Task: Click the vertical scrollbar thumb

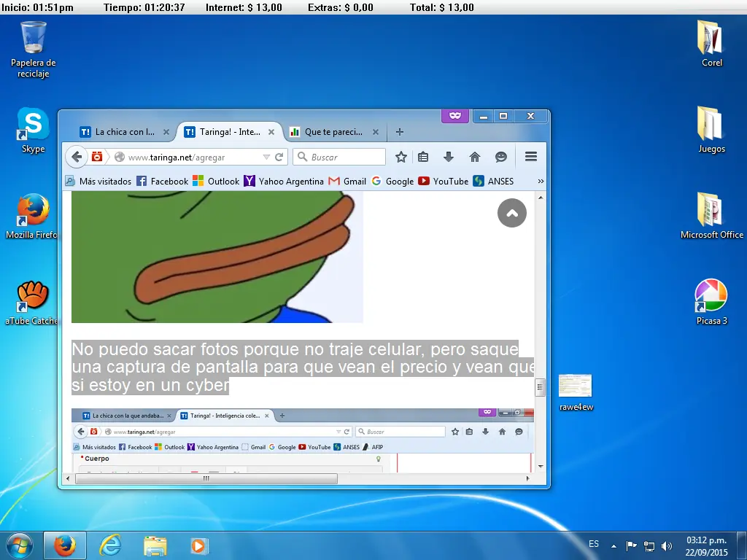Action: [540, 387]
